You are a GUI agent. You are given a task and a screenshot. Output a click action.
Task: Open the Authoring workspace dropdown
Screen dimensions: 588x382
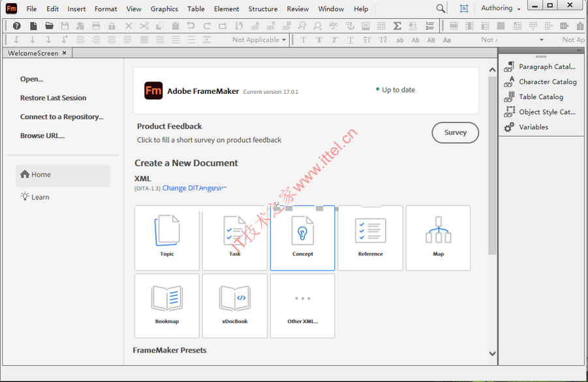501,8
